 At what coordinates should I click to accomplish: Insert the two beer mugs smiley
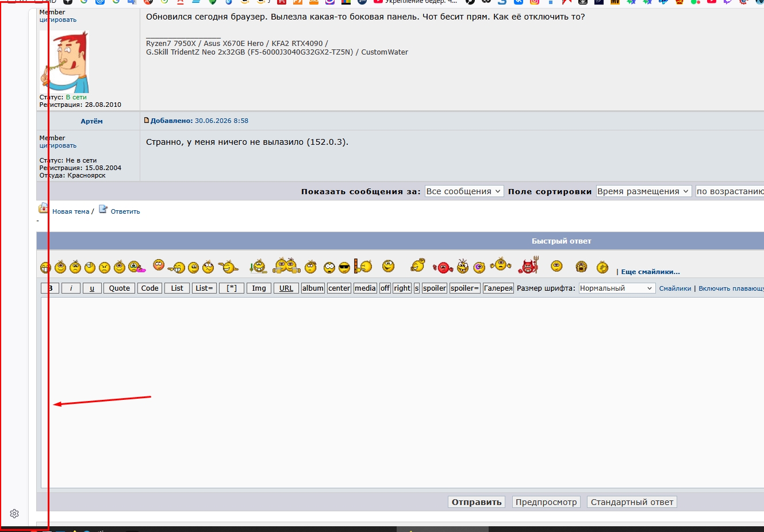[286, 265]
